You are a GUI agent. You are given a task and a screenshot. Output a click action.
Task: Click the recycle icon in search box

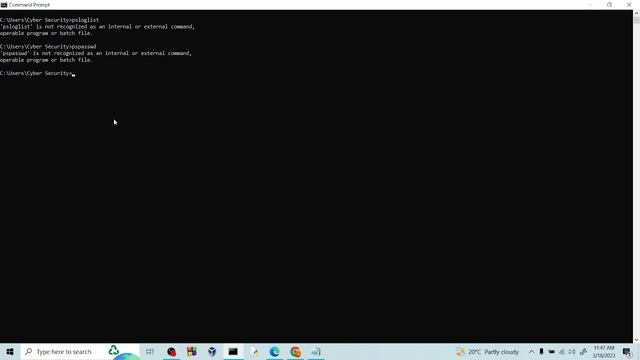(x=113, y=350)
